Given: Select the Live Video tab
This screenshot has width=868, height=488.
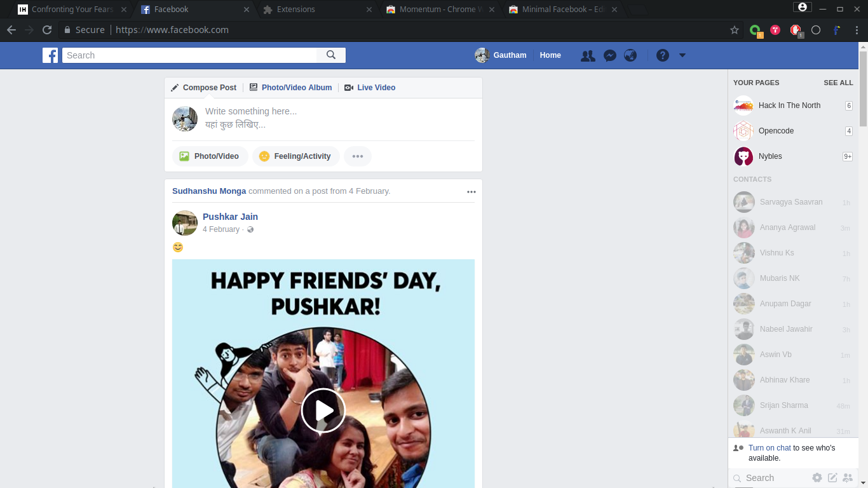Looking at the screenshot, I should pyautogui.click(x=370, y=88).
